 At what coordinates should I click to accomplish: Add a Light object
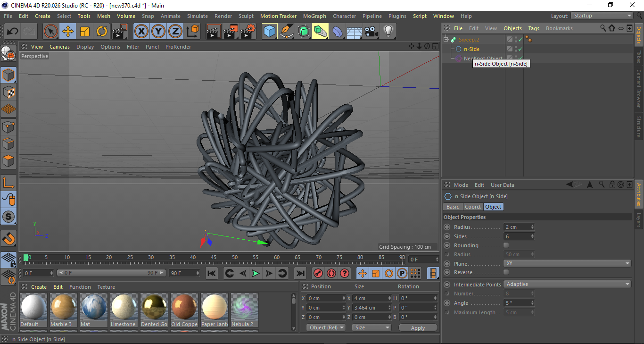[388, 32]
